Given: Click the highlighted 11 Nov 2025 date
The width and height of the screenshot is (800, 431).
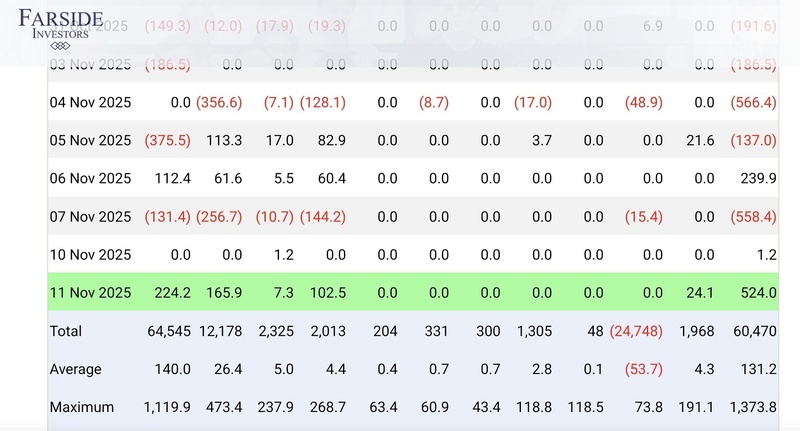Looking at the screenshot, I should pos(90,293).
